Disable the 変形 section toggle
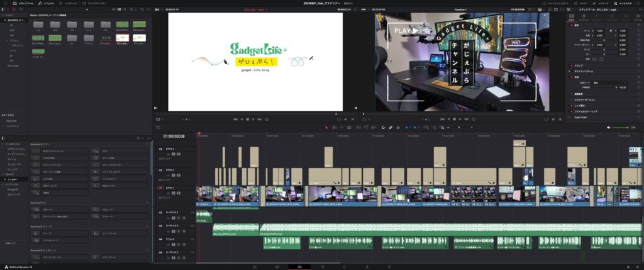The width and height of the screenshot is (644, 270). [570, 25]
